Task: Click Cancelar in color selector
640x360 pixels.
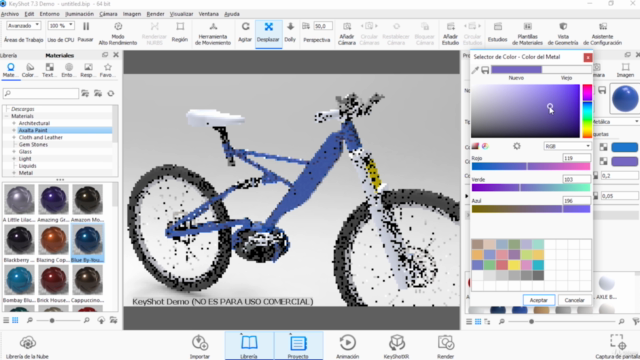Action: pos(574,300)
